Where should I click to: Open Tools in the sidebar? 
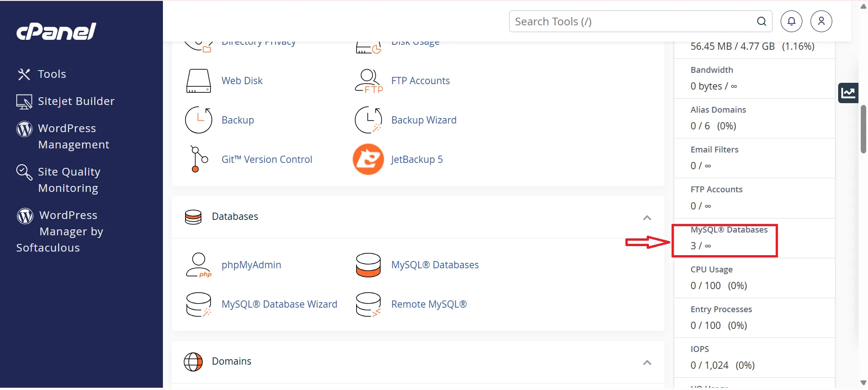pyautogui.click(x=52, y=74)
